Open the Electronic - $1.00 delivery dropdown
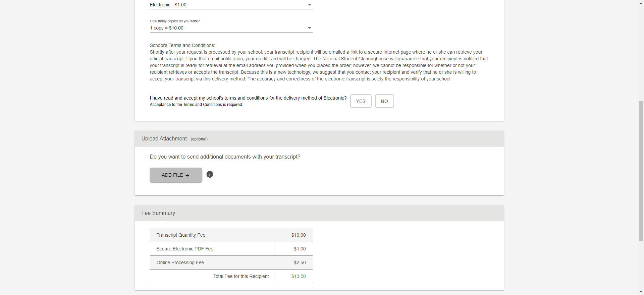The width and height of the screenshot is (644, 295). coord(231,5)
